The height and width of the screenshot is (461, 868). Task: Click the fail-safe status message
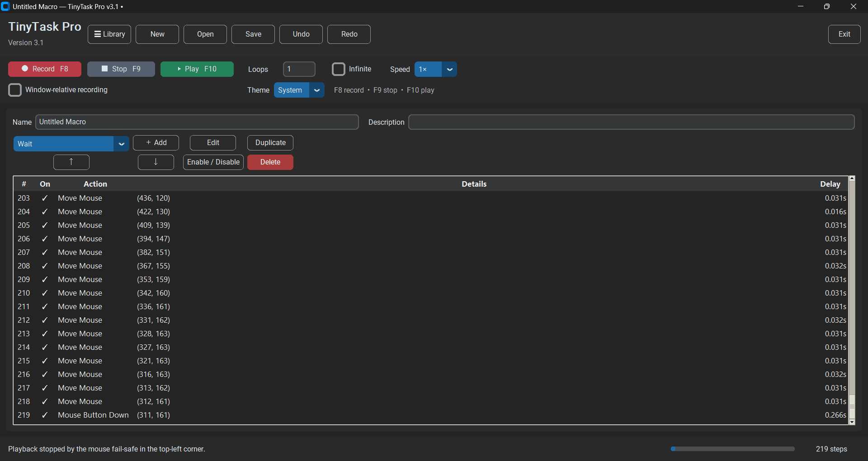coord(107,449)
